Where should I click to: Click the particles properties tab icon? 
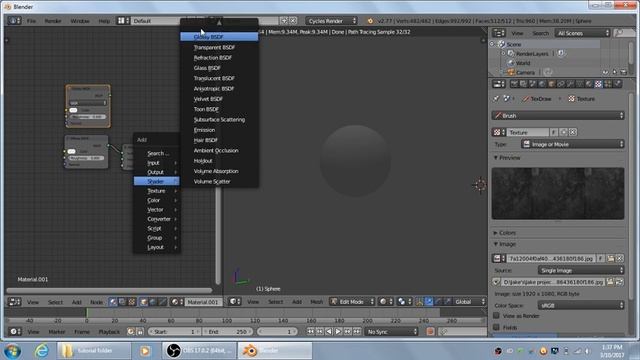pos(608,84)
